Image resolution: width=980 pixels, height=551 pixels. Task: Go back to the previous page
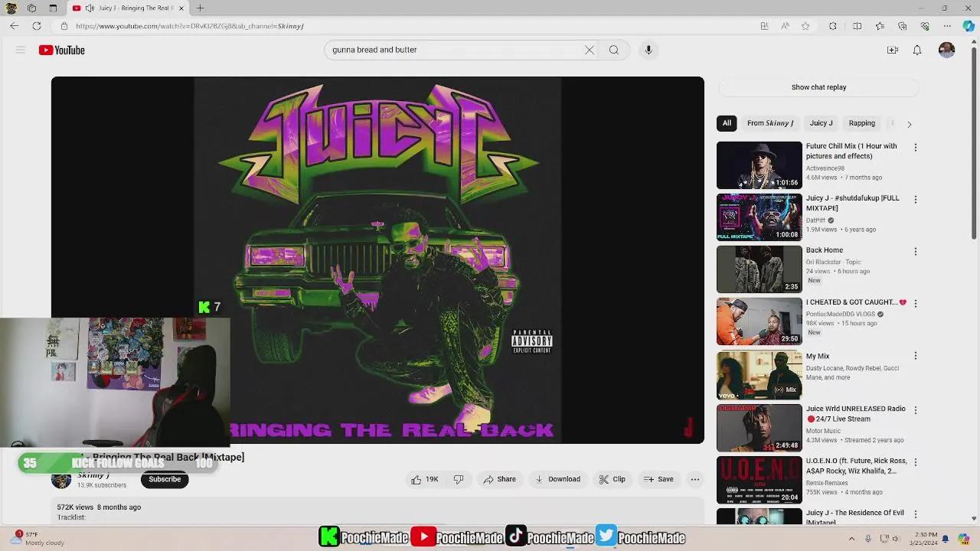tap(15, 26)
